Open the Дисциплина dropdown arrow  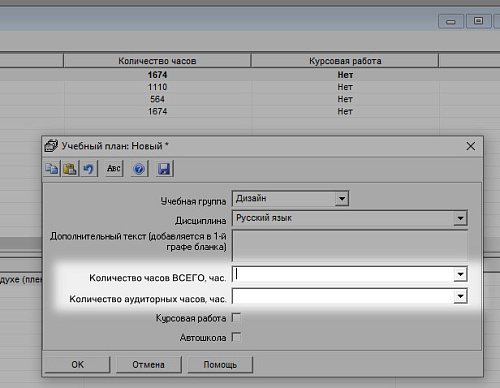pos(460,218)
